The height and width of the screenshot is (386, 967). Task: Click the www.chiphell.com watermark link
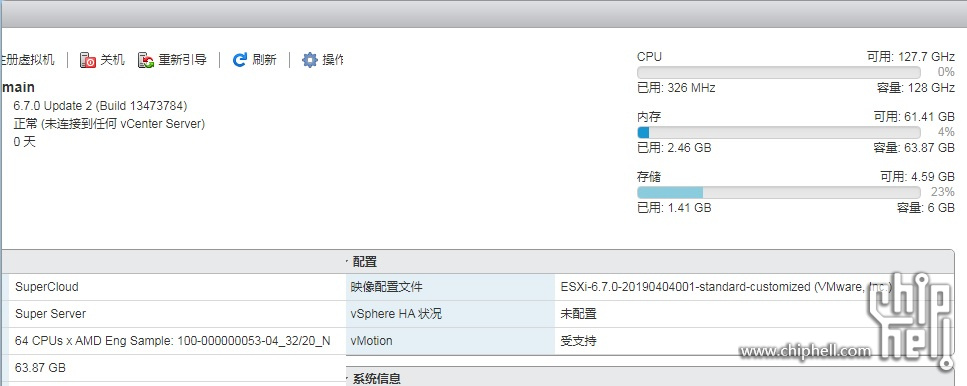(805, 351)
